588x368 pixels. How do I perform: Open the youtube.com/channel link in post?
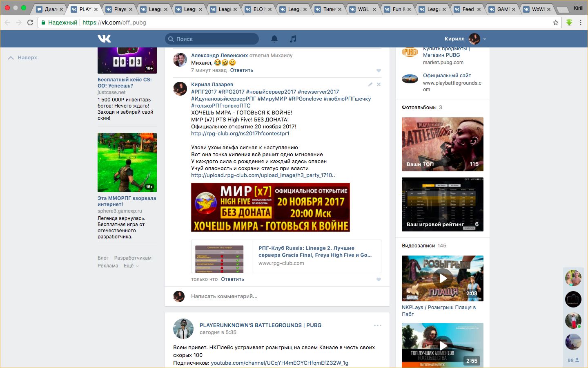click(x=279, y=363)
